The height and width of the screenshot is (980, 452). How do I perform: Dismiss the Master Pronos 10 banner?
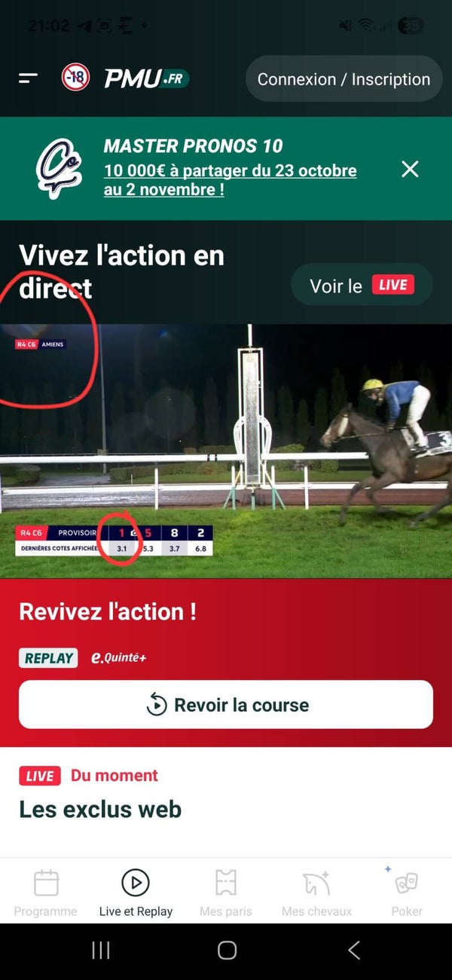[409, 169]
